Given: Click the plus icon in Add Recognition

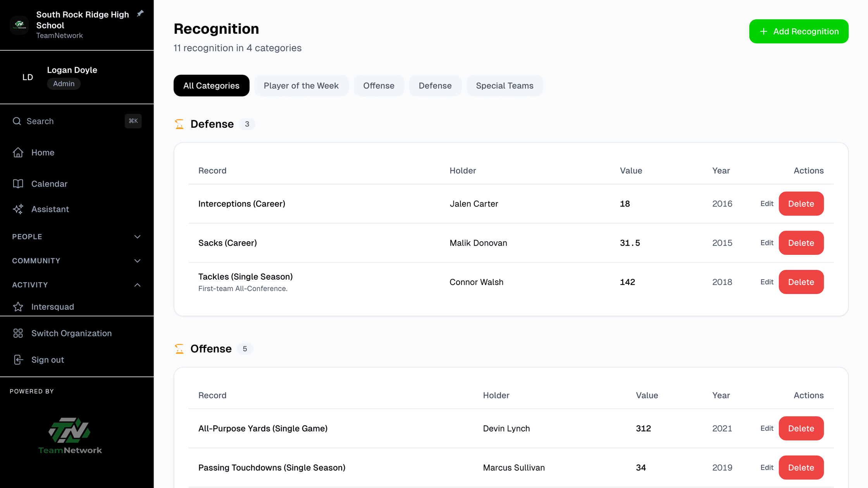Looking at the screenshot, I should pyautogui.click(x=763, y=31).
